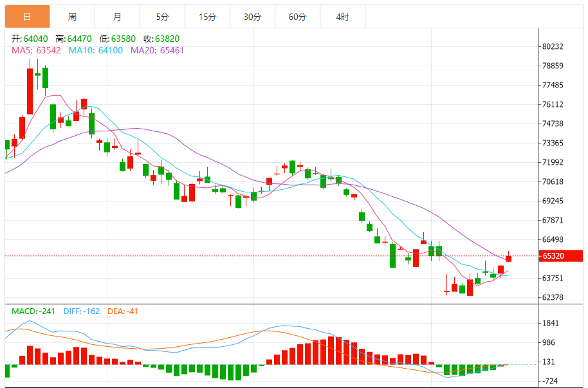Image resolution: width=588 pixels, height=388 pixels.
Task: Open the 4时 interval tab
Action: (342, 17)
